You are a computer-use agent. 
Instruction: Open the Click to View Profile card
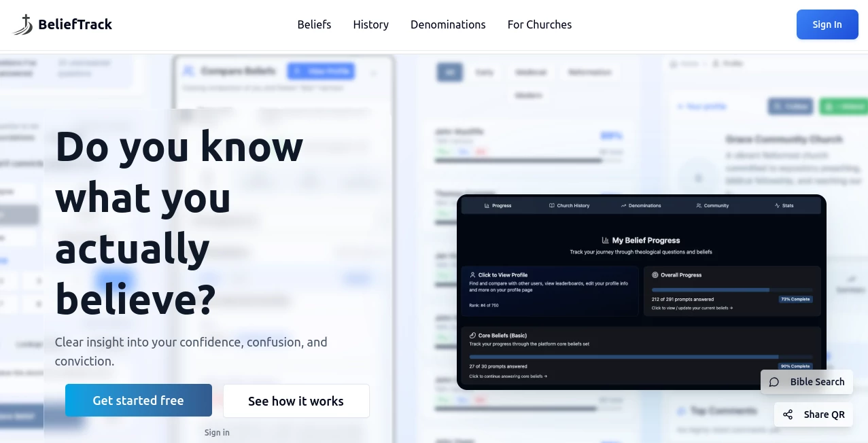(550, 291)
